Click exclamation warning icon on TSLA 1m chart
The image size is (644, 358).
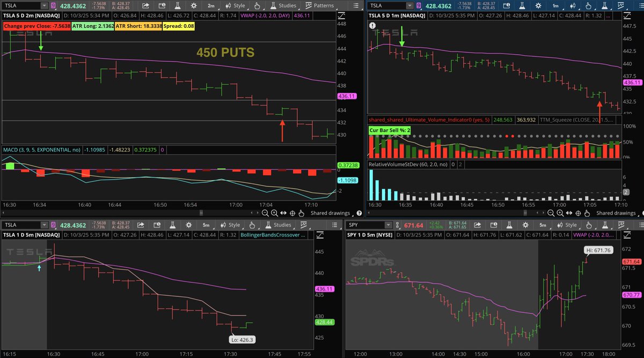tap(372, 25)
